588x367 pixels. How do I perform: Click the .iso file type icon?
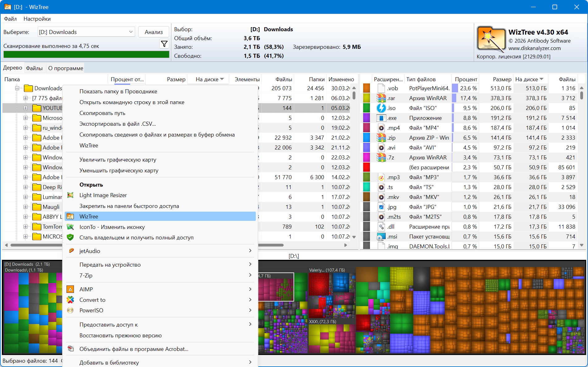(381, 108)
